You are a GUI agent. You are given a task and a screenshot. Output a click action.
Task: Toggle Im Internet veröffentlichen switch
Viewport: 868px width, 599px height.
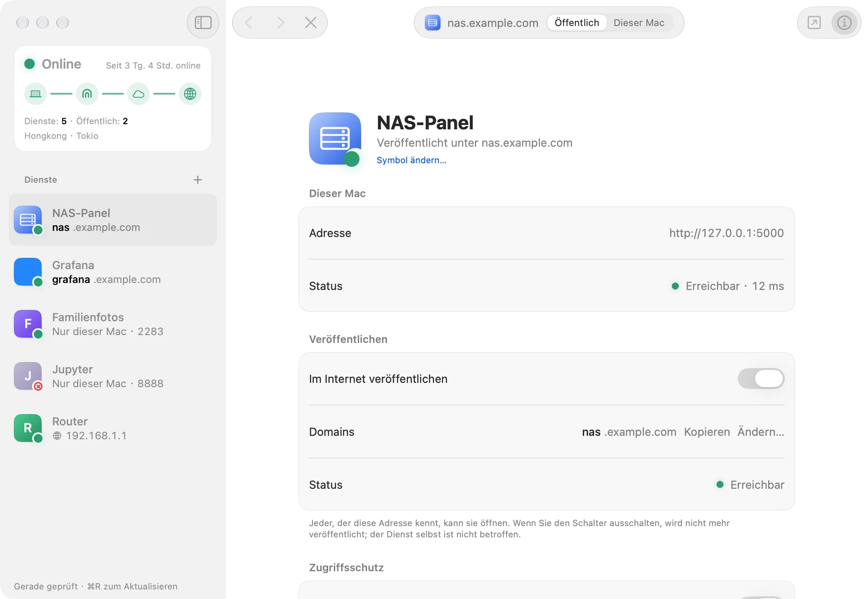click(x=761, y=379)
